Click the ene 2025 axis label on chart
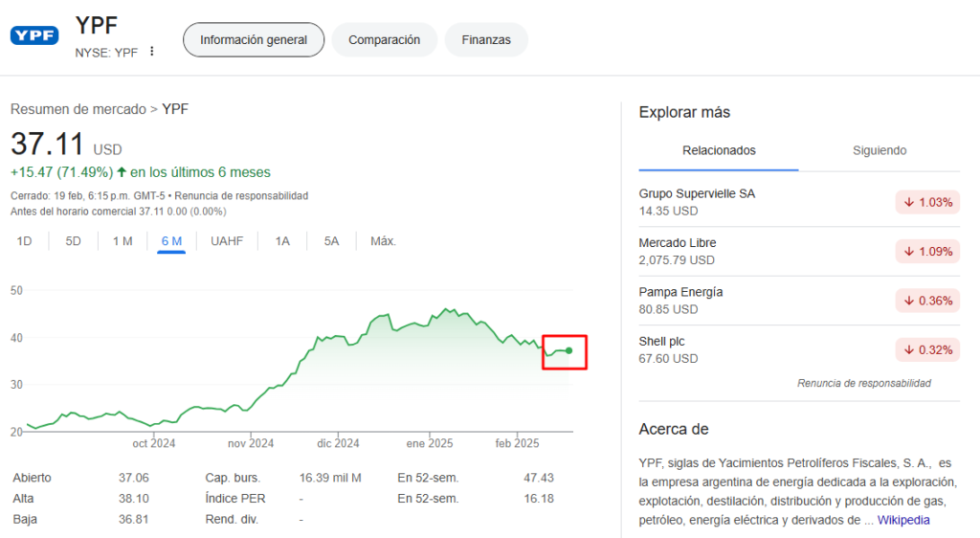This screenshot has width=980, height=538. pyautogui.click(x=430, y=443)
